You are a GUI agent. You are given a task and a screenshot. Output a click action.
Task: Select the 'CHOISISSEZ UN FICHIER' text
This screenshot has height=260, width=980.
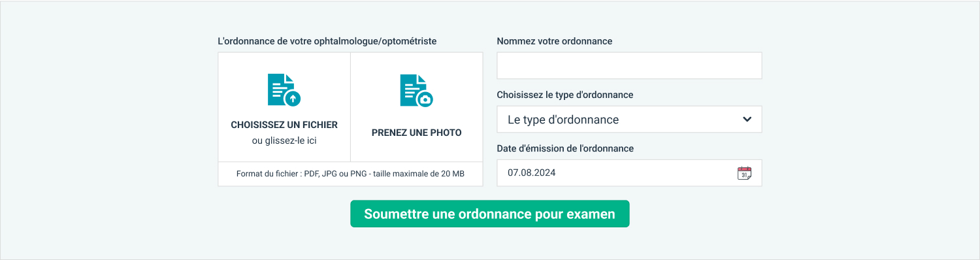coord(284,125)
